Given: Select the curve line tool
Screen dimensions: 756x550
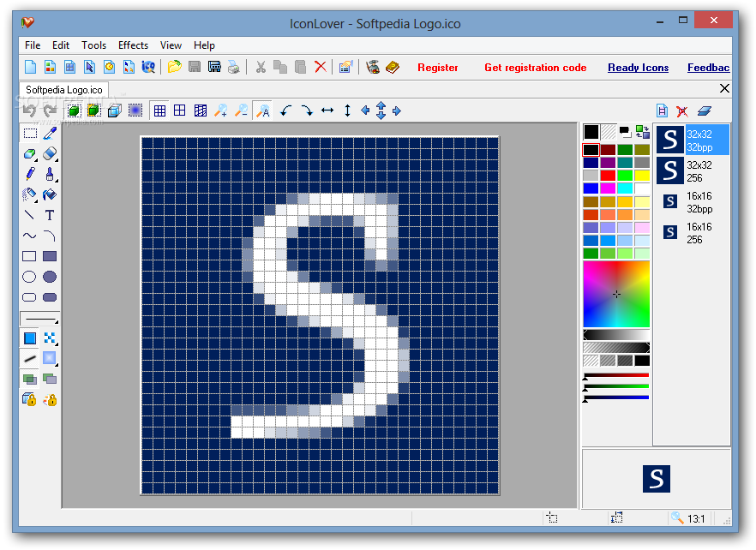Looking at the screenshot, I should pyautogui.click(x=30, y=236).
